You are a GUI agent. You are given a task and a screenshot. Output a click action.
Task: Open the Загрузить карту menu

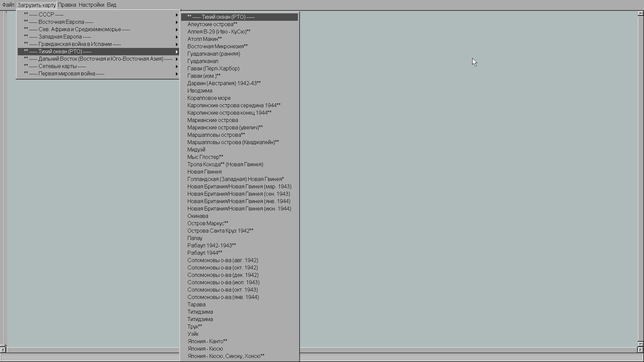[x=36, y=5]
